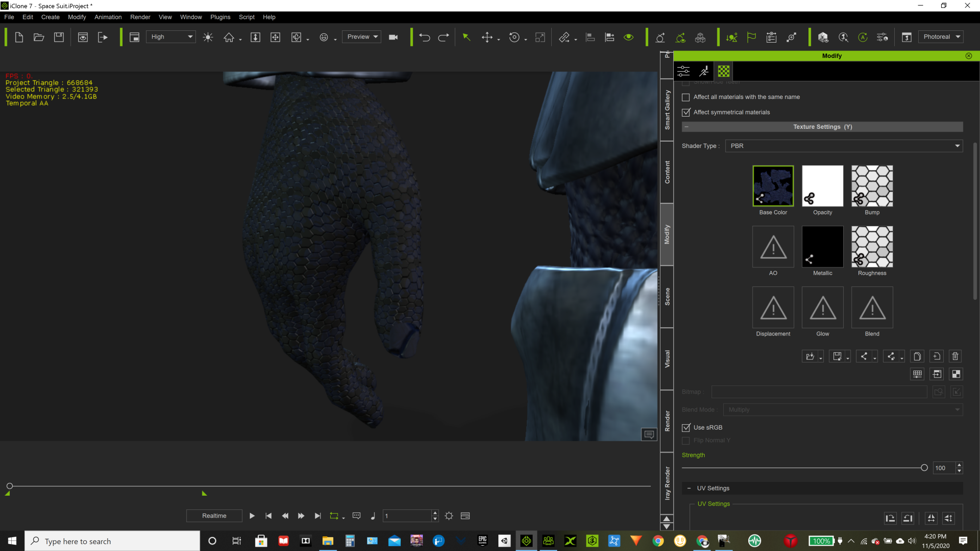The height and width of the screenshot is (551, 980).
Task: Switch to the Scene side tab
Action: (667, 297)
